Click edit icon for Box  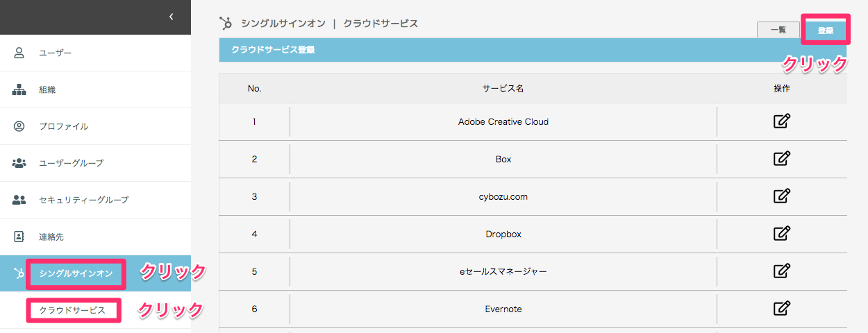tap(782, 159)
